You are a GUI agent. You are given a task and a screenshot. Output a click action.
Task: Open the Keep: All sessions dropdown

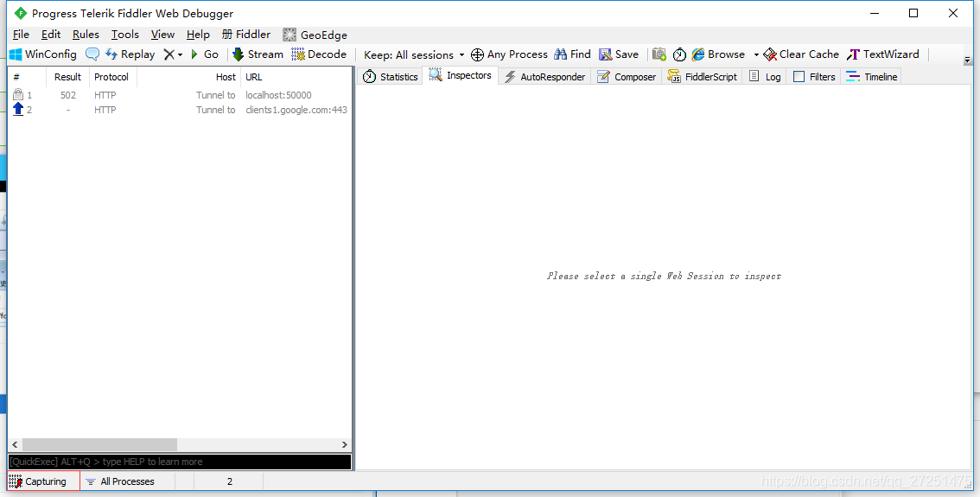click(414, 55)
